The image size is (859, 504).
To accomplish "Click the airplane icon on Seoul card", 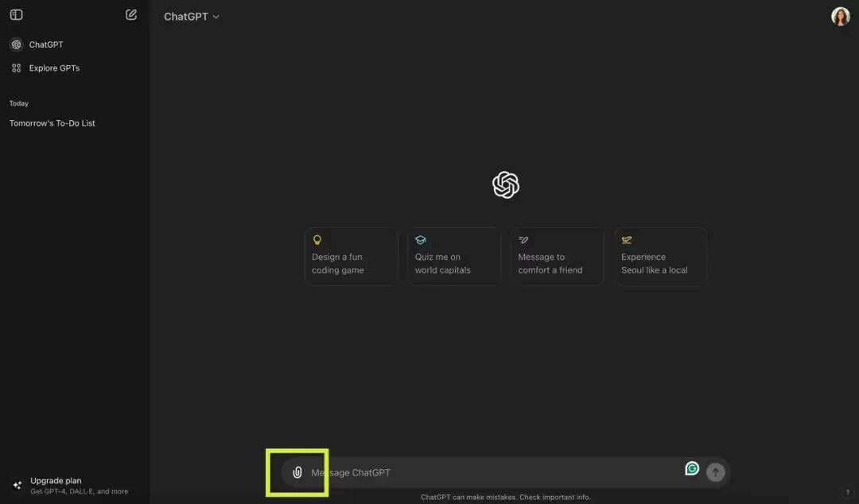I will click(x=626, y=240).
